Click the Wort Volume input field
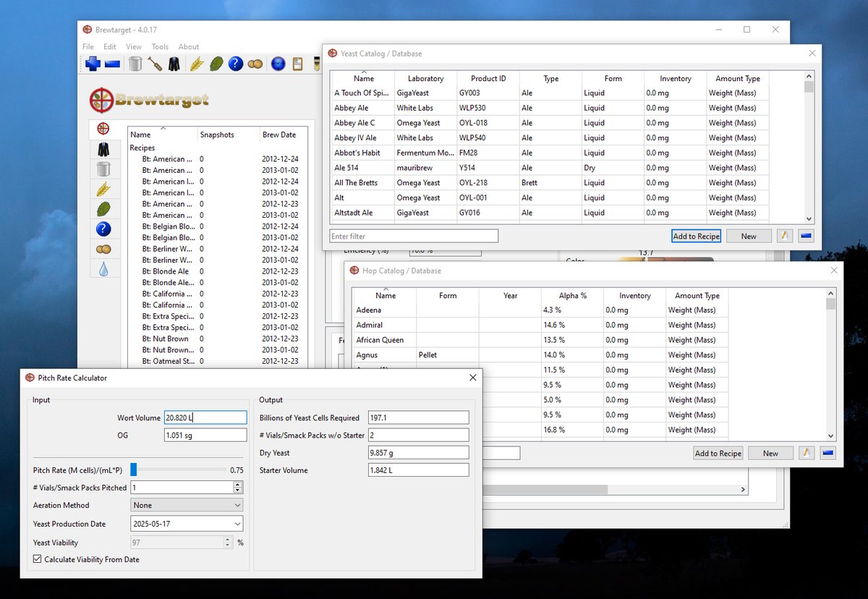Viewport: 868px width, 599px height. pos(205,417)
